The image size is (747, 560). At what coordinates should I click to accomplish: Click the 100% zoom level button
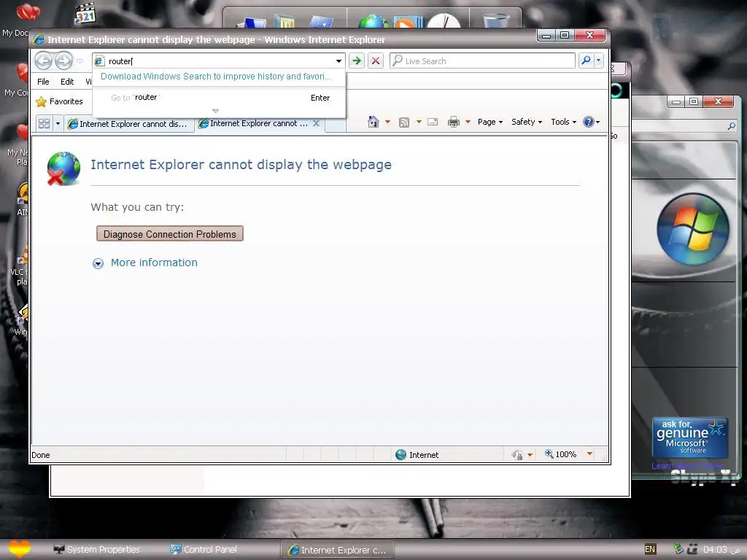coord(561,454)
